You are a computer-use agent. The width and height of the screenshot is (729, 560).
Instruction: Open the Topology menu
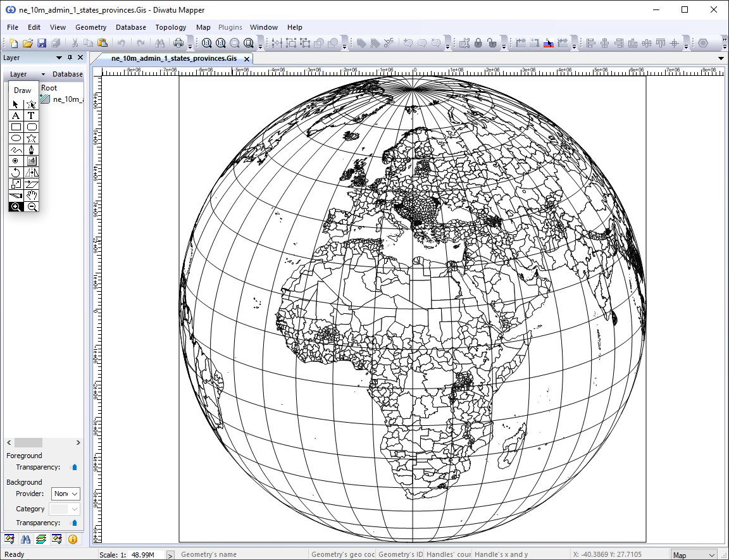[x=170, y=27]
